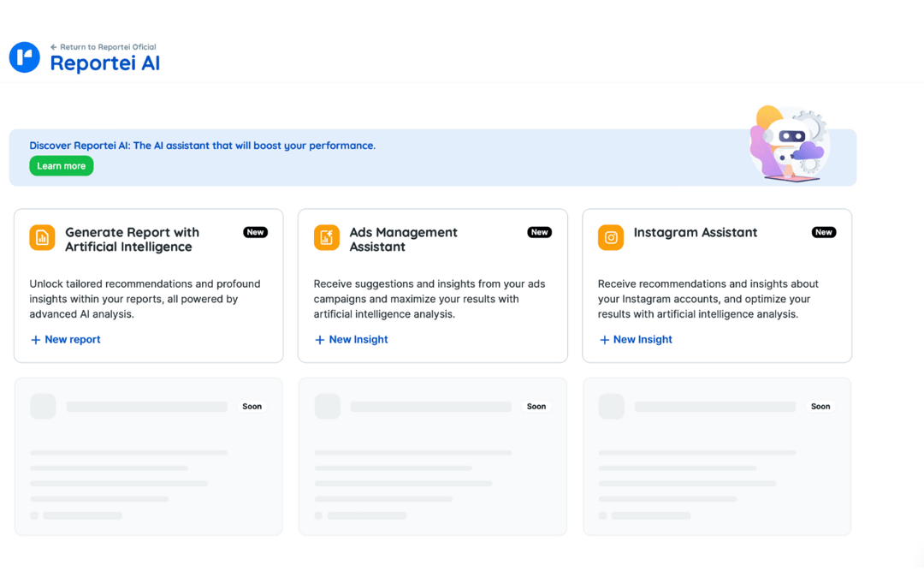Click Generate Report with Artificial Intelligence heading
The width and height of the screenshot is (924, 578).
[x=132, y=240]
